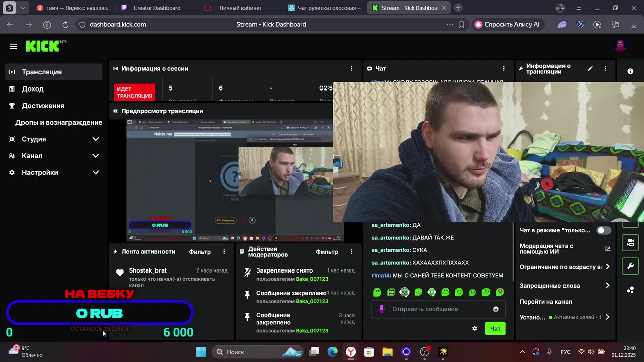Click the three-dots cluster icon on right rail

tap(630, 290)
